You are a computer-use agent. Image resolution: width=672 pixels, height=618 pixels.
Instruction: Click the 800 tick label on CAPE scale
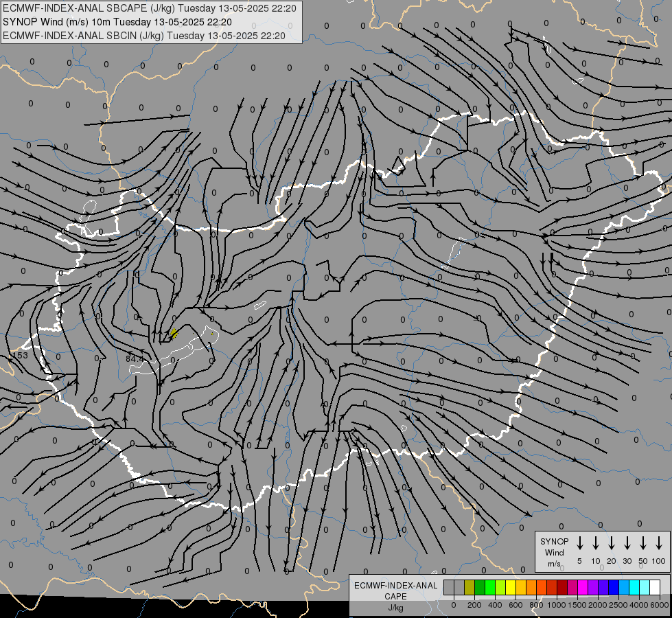click(536, 605)
